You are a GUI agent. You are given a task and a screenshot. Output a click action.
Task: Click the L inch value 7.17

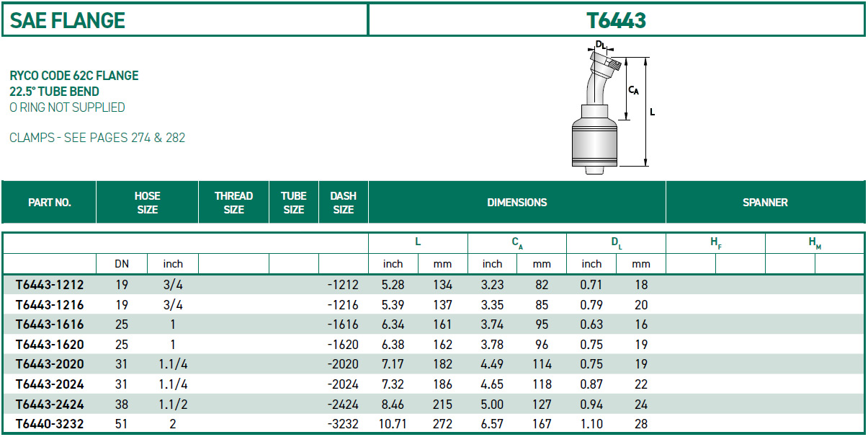(393, 364)
